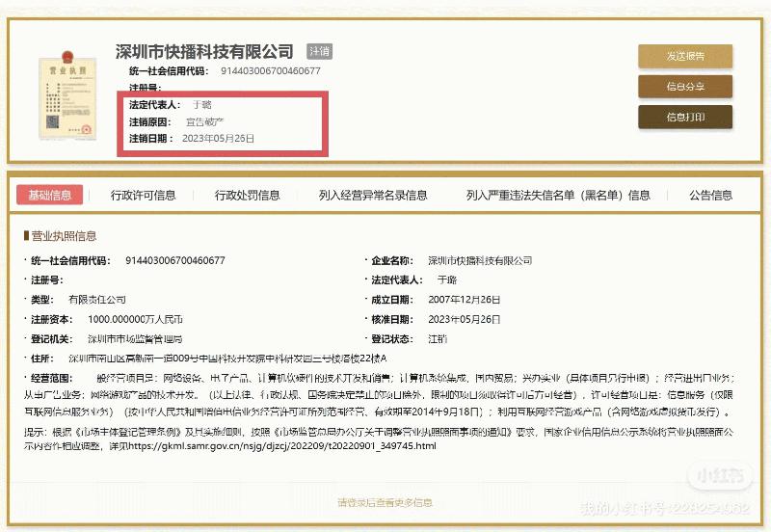Viewport: 771px width, 532px height.
Task: Go to the 列入严重违法失信名单（黑名单）信息 tab
Action: [x=557, y=195]
